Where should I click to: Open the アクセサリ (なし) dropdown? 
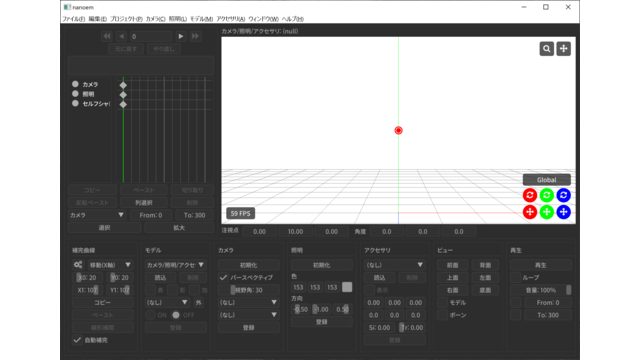click(x=395, y=265)
